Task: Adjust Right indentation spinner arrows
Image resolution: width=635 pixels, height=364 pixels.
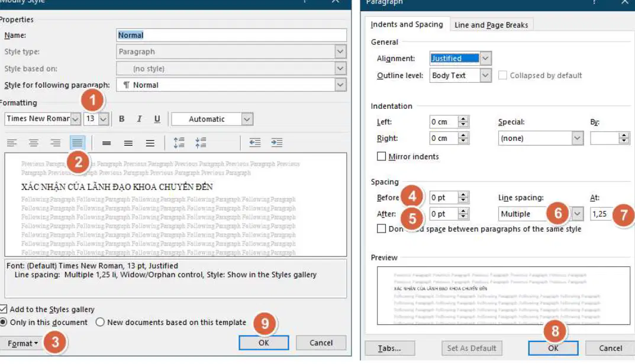Action: click(463, 138)
